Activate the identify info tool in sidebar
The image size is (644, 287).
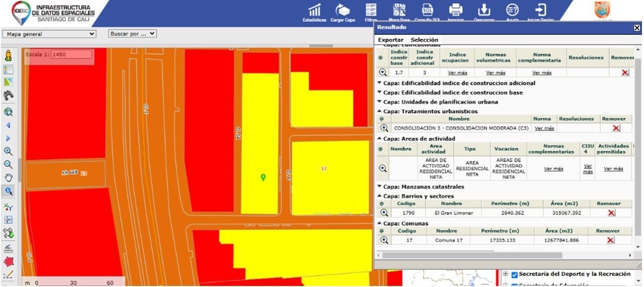click(x=8, y=190)
